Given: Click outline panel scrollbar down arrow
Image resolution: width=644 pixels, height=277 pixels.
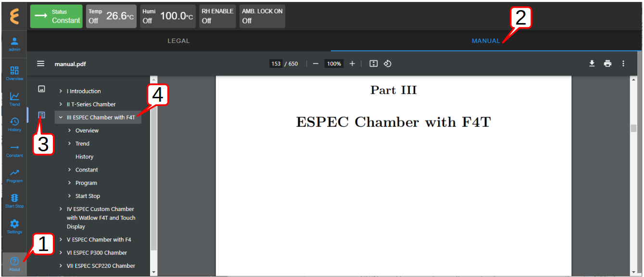Looking at the screenshot, I should pos(154,272).
